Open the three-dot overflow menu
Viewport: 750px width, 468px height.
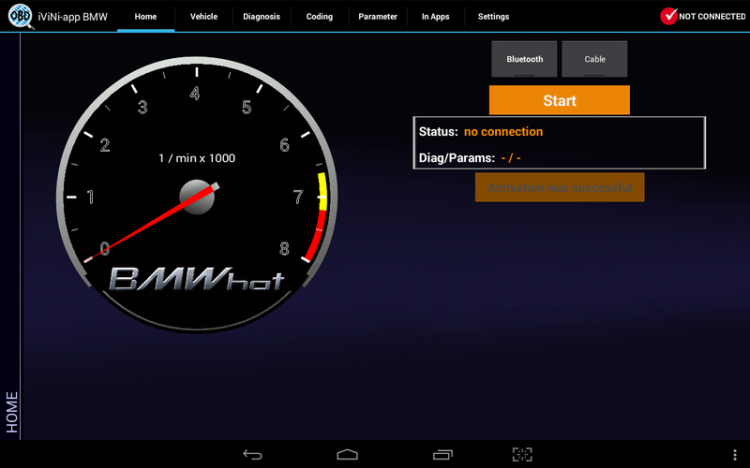coord(735,455)
